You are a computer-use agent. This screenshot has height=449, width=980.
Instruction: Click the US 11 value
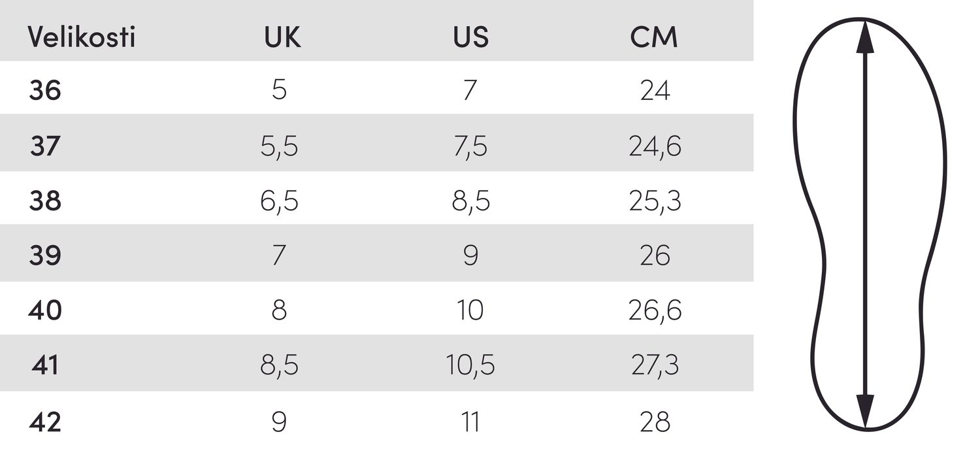470,422
